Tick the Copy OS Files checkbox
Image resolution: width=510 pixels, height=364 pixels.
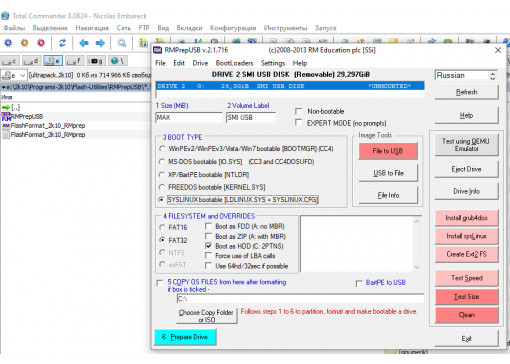point(160,283)
